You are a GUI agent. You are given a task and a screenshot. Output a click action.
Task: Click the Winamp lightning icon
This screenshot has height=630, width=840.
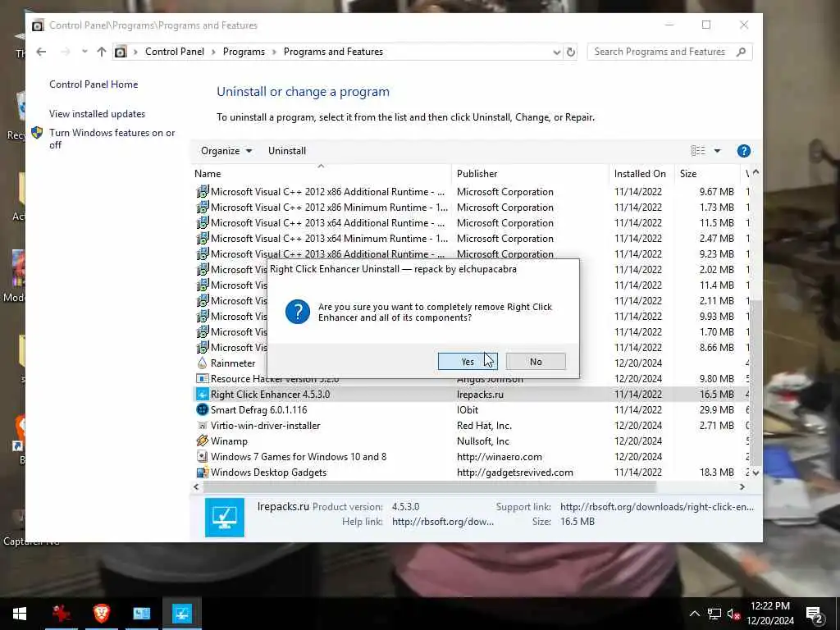(202, 441)
